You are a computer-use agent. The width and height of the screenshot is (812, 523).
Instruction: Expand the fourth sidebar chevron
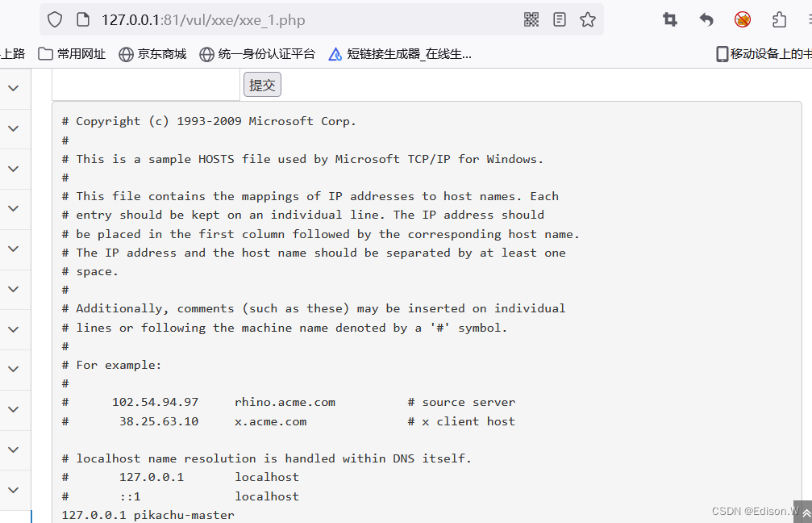(14, 208)
